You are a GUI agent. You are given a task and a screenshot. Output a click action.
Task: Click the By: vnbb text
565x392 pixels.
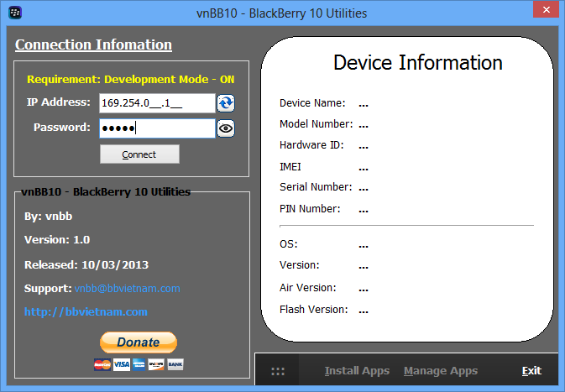point(49,217)
